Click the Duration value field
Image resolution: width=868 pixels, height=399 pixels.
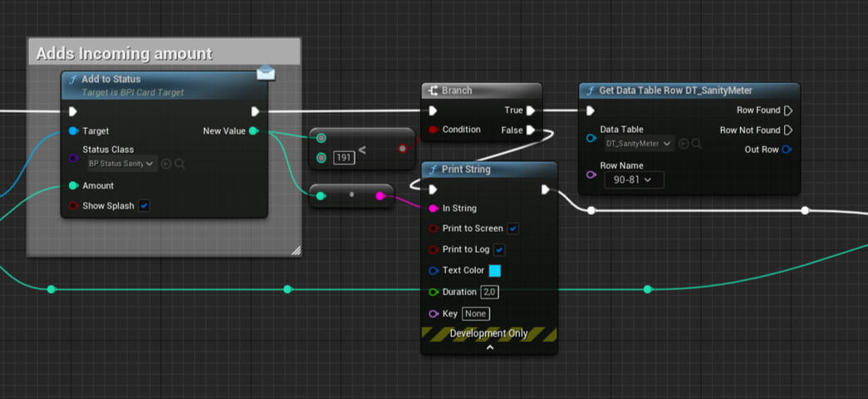(x=489, y=293)
